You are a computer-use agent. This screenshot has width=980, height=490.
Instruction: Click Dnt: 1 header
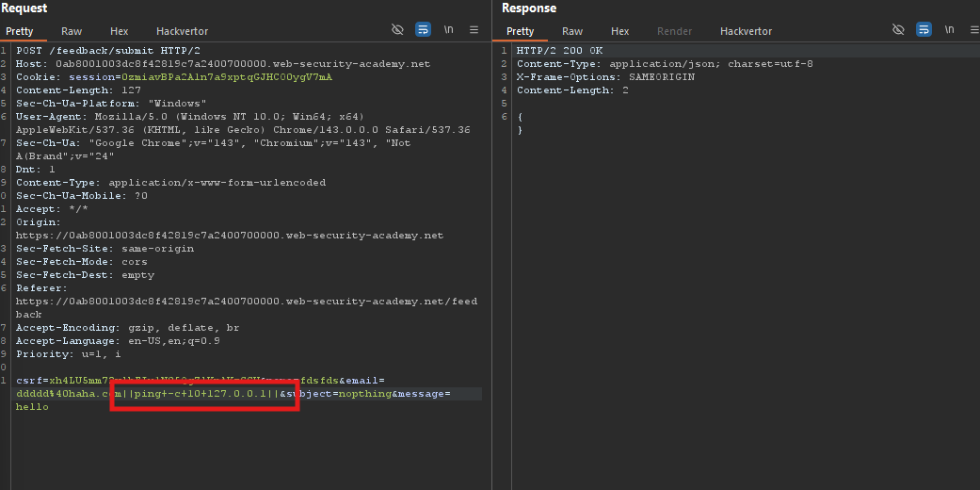tap(36, 170)
